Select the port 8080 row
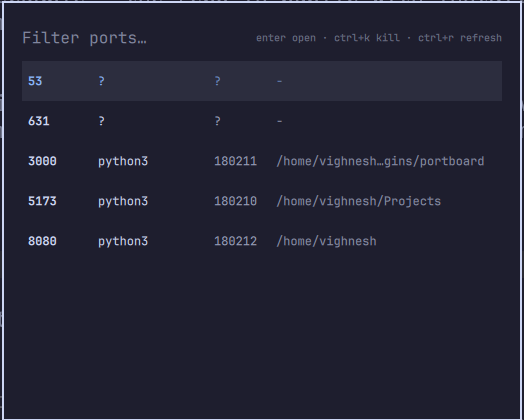The height and width of the screenshot is (420, 524). coord(262,241)
